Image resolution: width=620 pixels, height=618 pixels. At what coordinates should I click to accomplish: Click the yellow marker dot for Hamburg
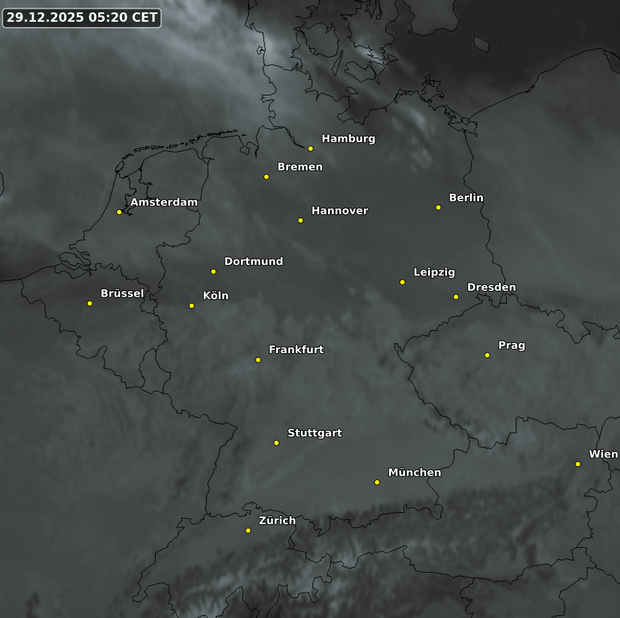click(x=310, y=149)
